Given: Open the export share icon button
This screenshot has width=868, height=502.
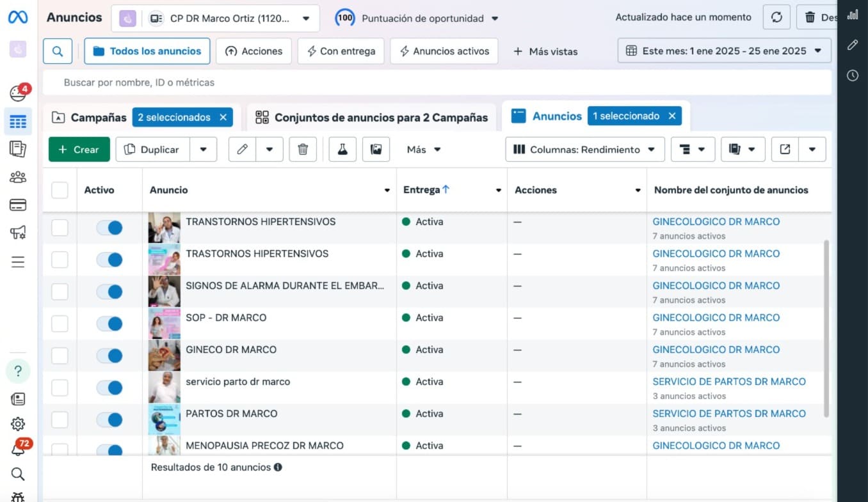Looking at the screenshot, I should click(785, 150).
